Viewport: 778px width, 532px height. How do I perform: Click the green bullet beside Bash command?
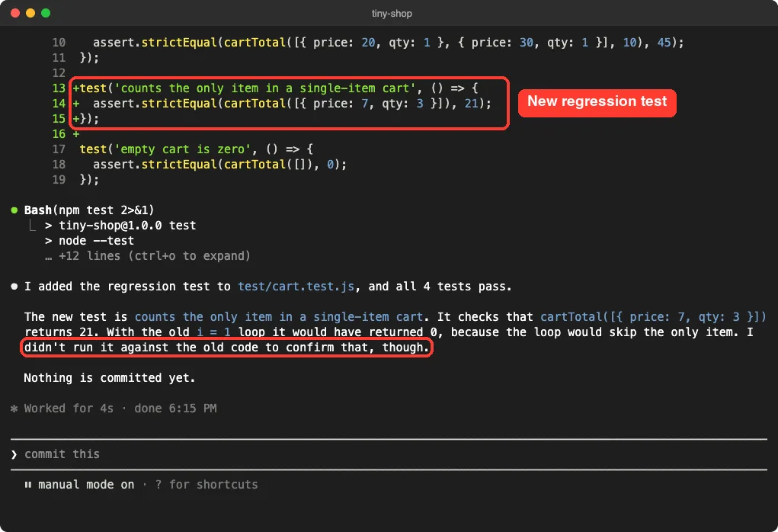[x=14, y=210]
